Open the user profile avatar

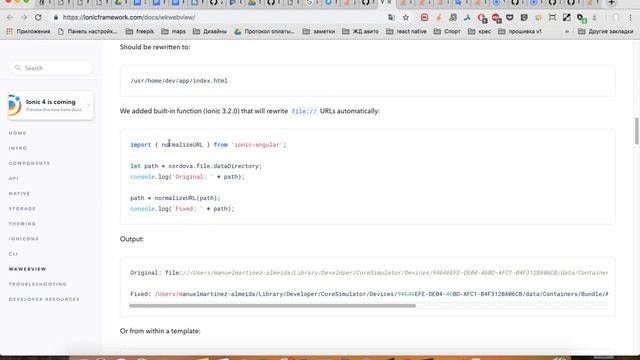[x=616, y=18]
